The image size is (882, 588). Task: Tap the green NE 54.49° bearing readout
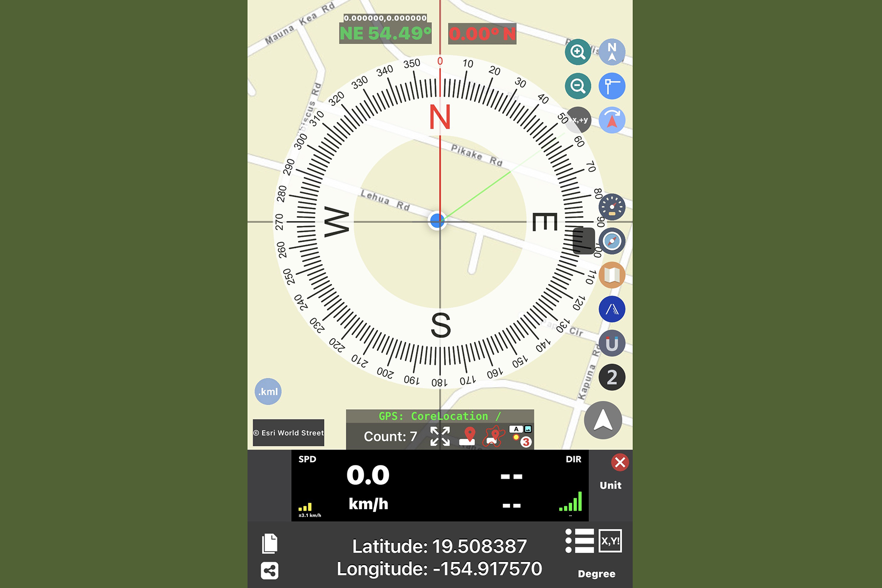pyautogui.click(x=386, y=33)
